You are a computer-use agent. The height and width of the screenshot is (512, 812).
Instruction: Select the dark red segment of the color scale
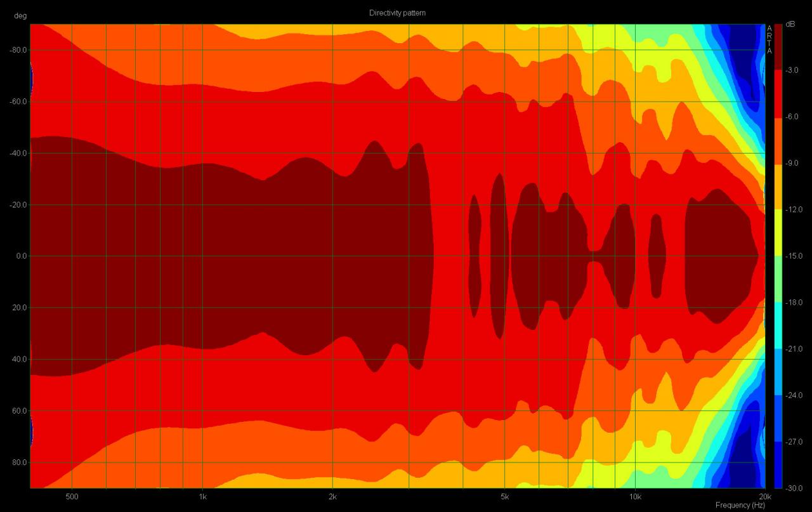(778, 47)
